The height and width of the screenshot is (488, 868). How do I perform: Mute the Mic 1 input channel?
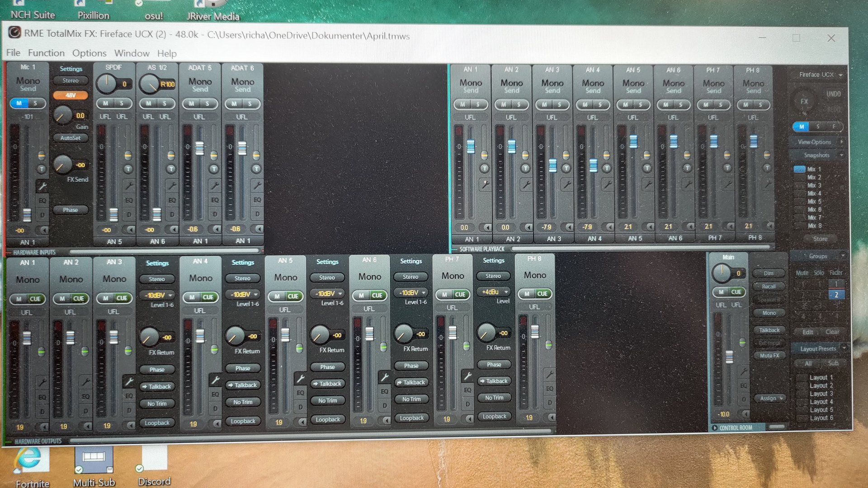pos(19,103)
